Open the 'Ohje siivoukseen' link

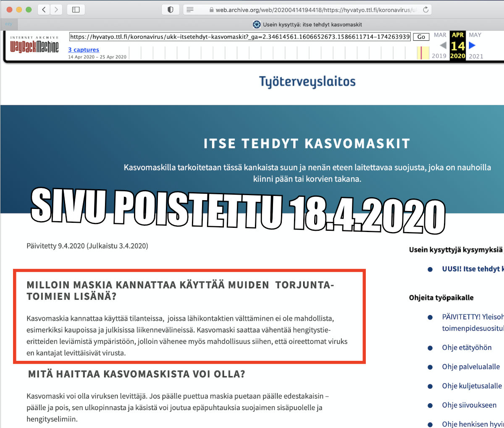469,405
